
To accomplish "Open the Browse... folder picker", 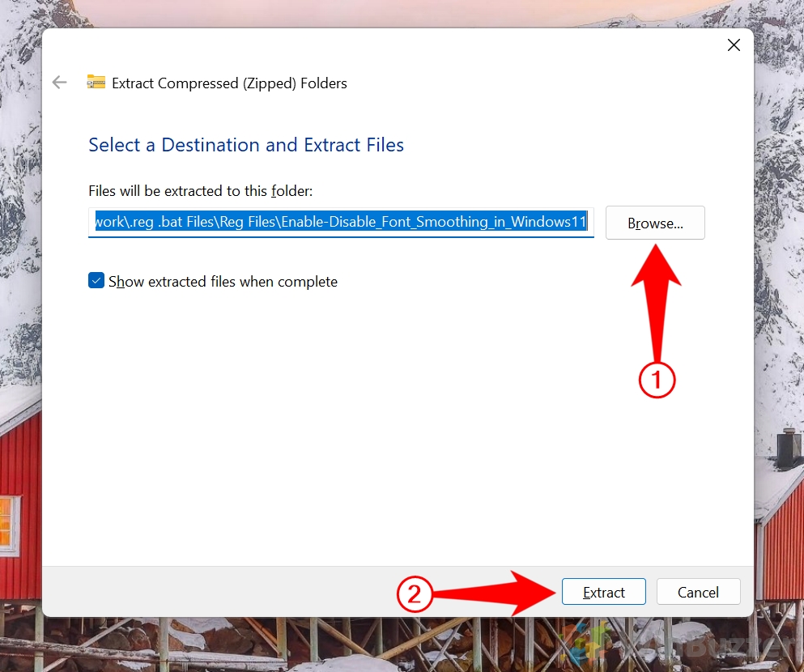I will click(x=655, y=223).
